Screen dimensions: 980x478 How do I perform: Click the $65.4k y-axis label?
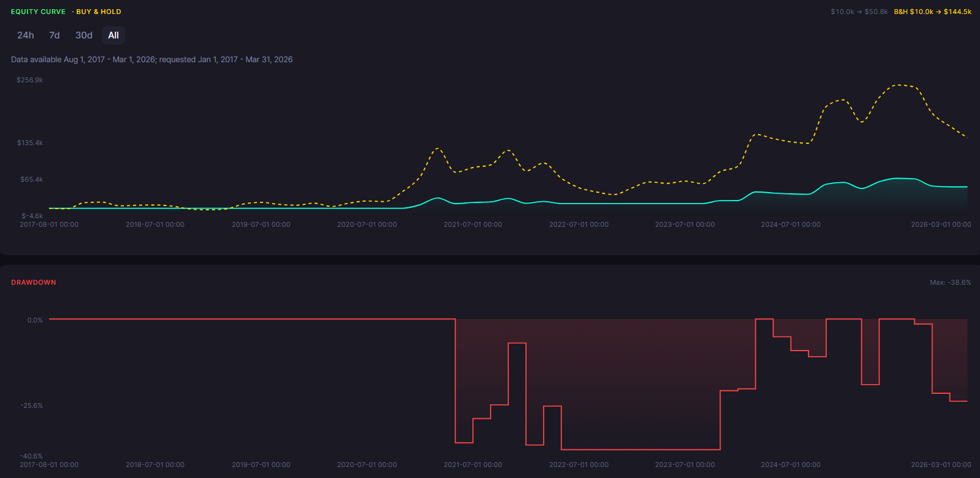[32, 179]
